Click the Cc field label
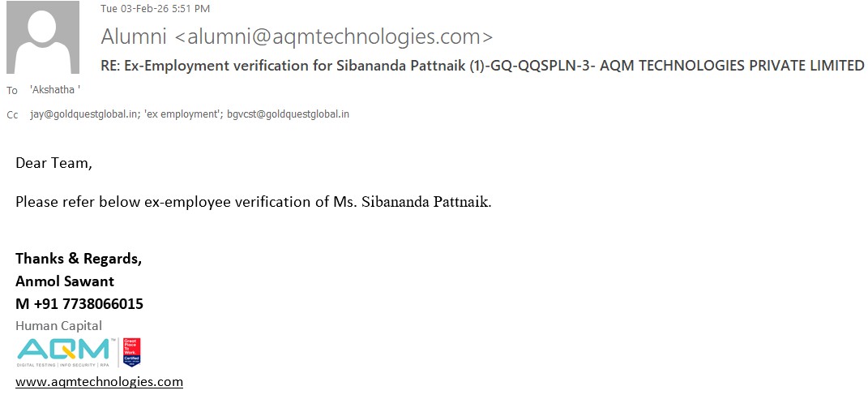Viewport: 868px width, 399px height. (12, 115)
